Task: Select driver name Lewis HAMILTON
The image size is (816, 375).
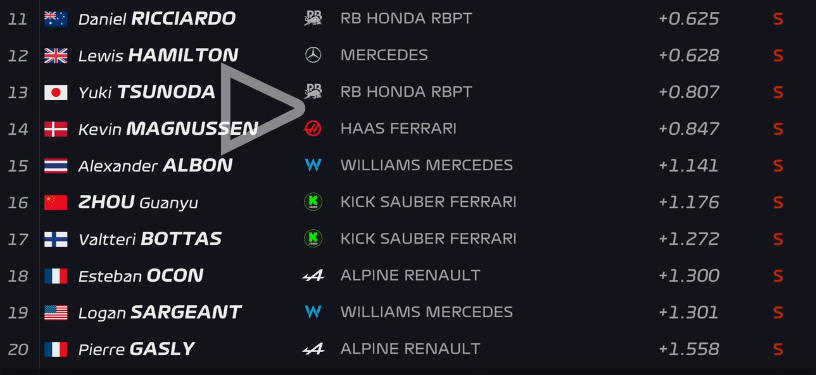Action: pyautogui.click(x=158, y=55)
